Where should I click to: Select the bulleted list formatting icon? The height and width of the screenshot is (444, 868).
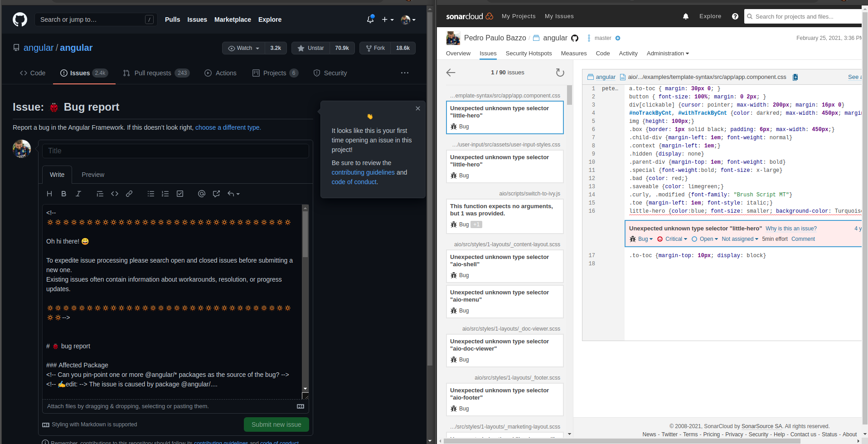150,194
